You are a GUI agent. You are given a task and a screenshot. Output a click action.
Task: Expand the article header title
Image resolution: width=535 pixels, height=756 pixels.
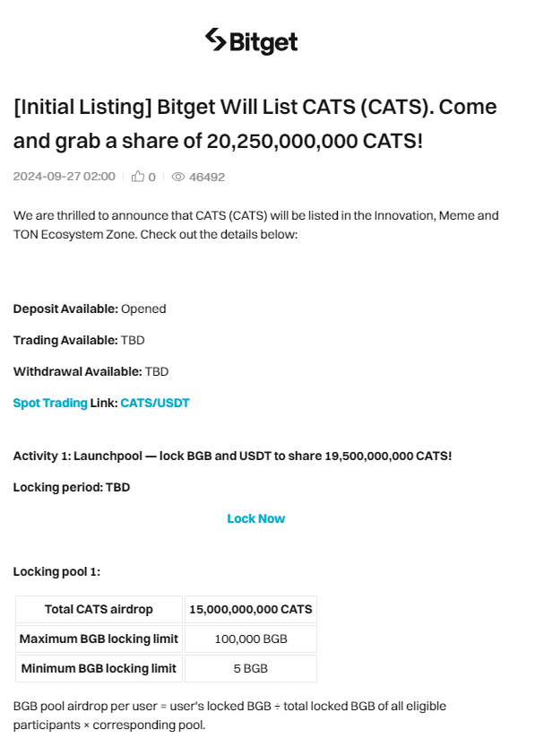tap(254, 124)
